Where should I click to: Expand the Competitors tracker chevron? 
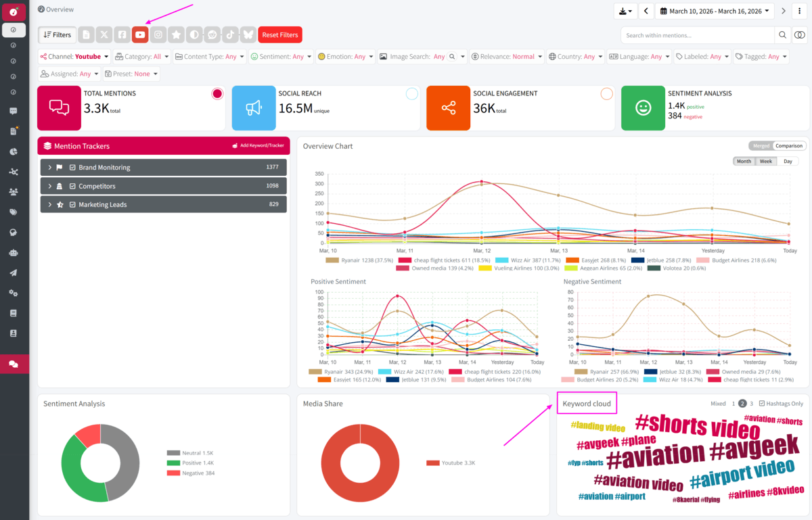(50, 186)
